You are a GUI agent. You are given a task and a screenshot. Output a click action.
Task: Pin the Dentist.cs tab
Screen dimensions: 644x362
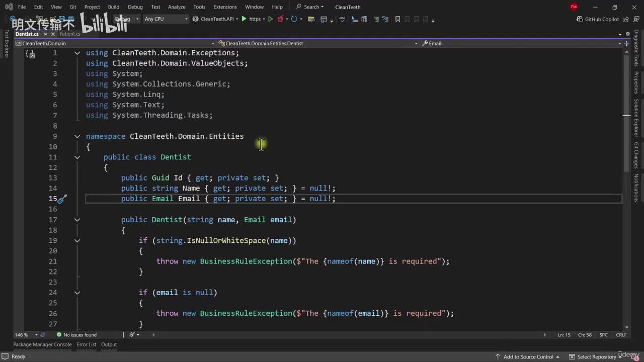pyautogui.click(x=45, y=34)
